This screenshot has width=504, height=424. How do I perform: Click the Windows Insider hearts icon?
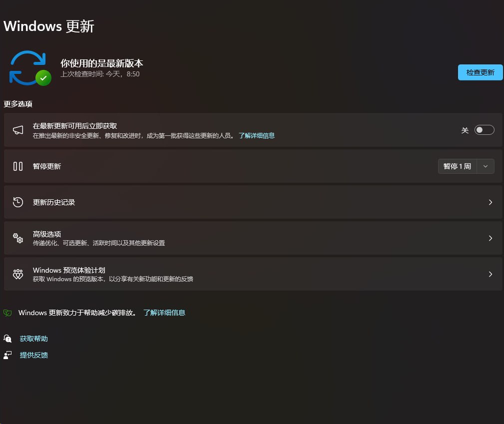[18, 274]
